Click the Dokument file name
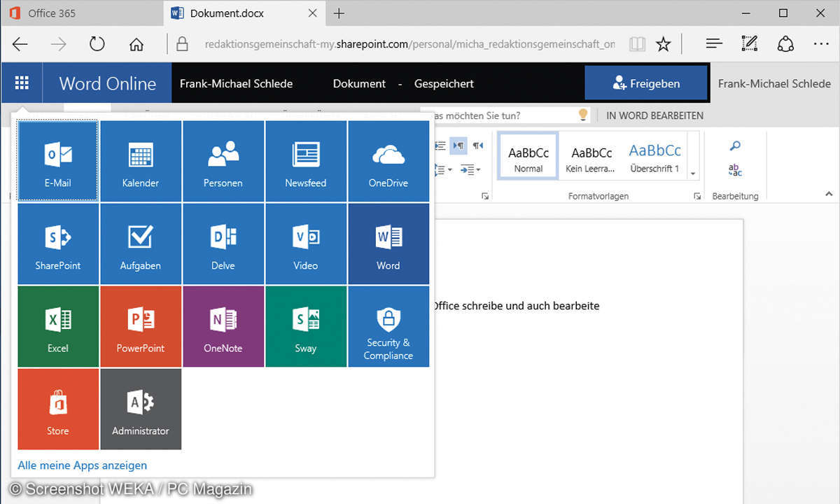Screen dimensions: 840x504 (359, 83)
